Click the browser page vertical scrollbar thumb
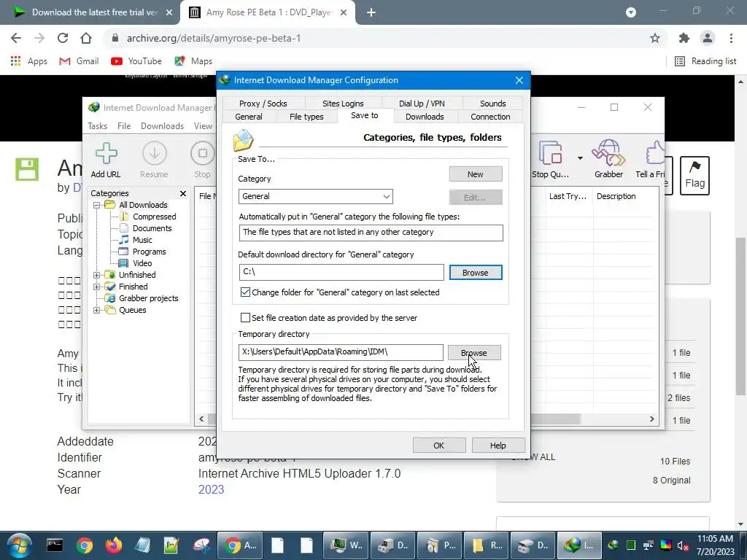 point(741,315)
